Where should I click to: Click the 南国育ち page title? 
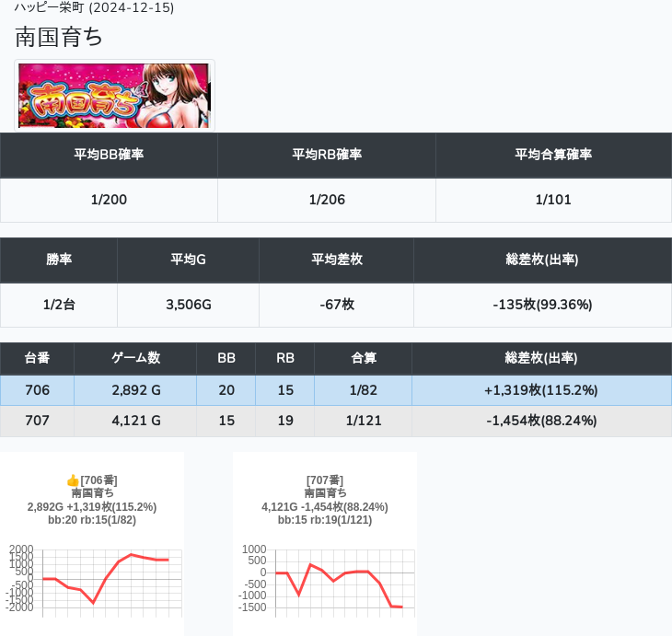tap(59, 38)
